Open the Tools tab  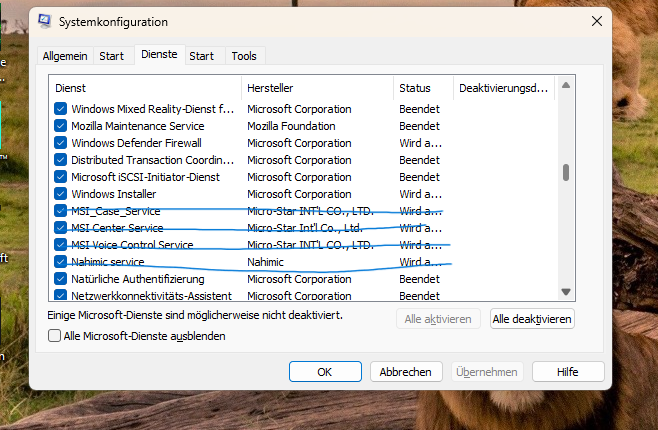244,56
